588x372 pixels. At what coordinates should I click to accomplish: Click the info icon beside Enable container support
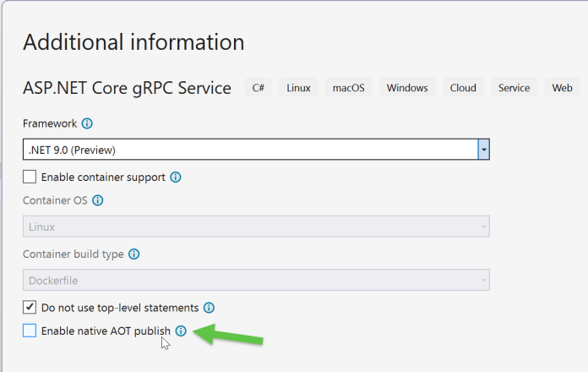point(176,178)
